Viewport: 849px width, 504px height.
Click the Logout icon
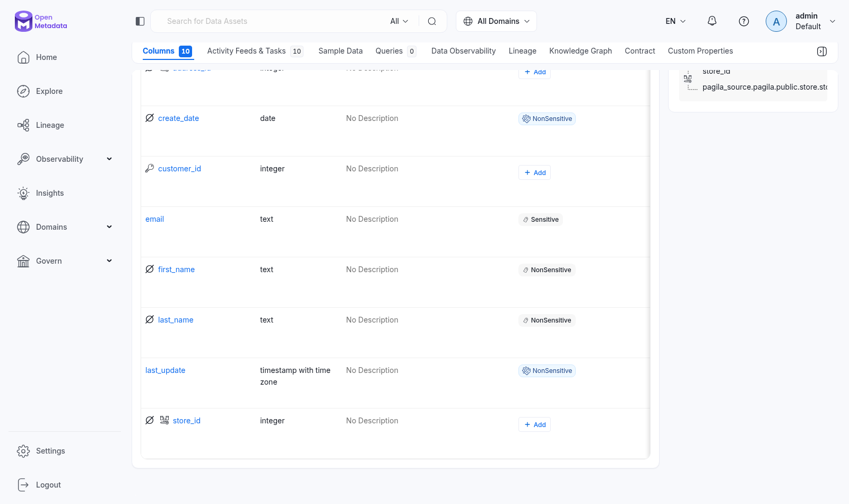[23, 485]
